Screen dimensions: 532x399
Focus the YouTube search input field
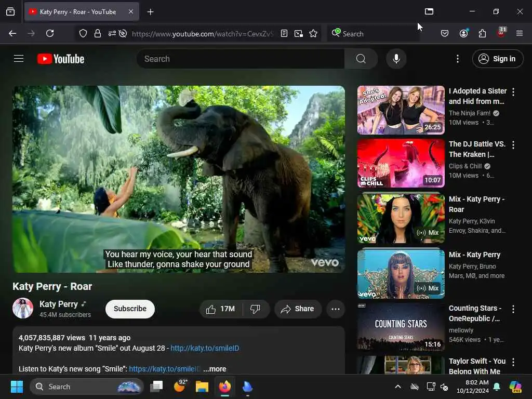(x=240, y=59)
